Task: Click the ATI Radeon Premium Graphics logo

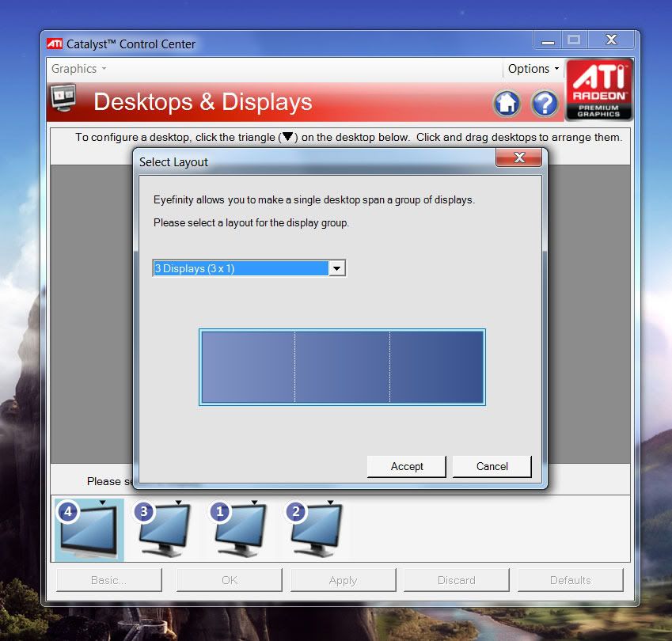Action: click(599, 90)
